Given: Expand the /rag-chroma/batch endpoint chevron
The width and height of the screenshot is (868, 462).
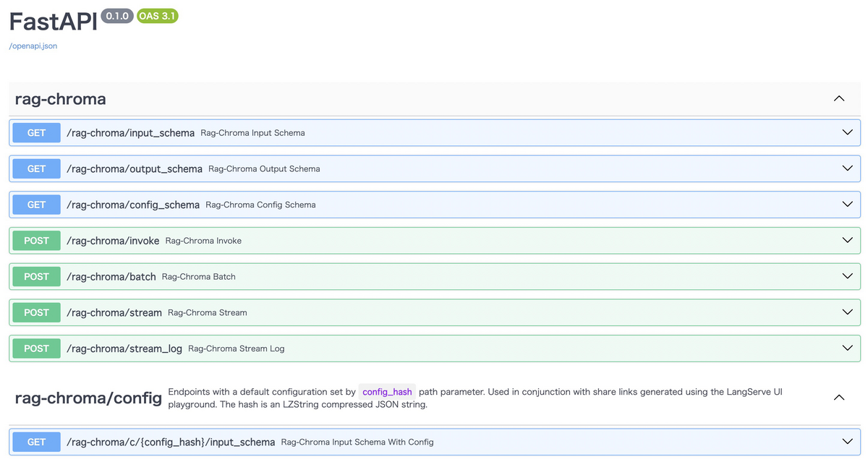Looking at the screenshot, I should click(848, 276).
